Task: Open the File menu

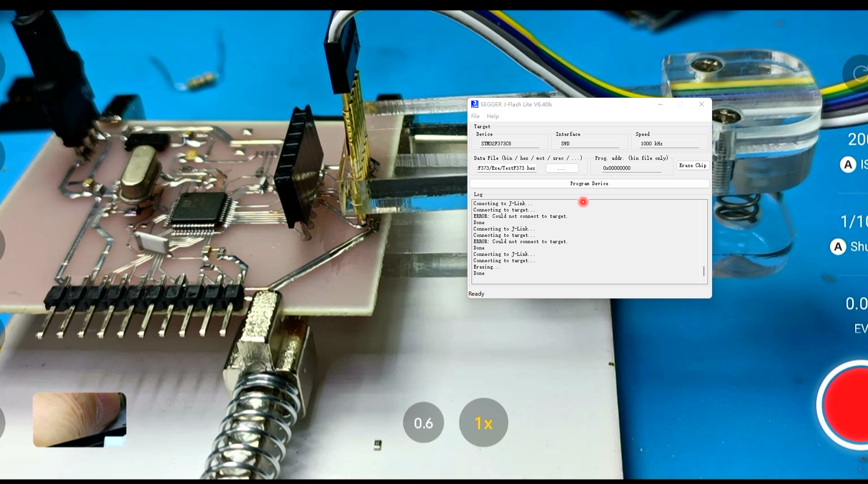Action: coord(475,116)
